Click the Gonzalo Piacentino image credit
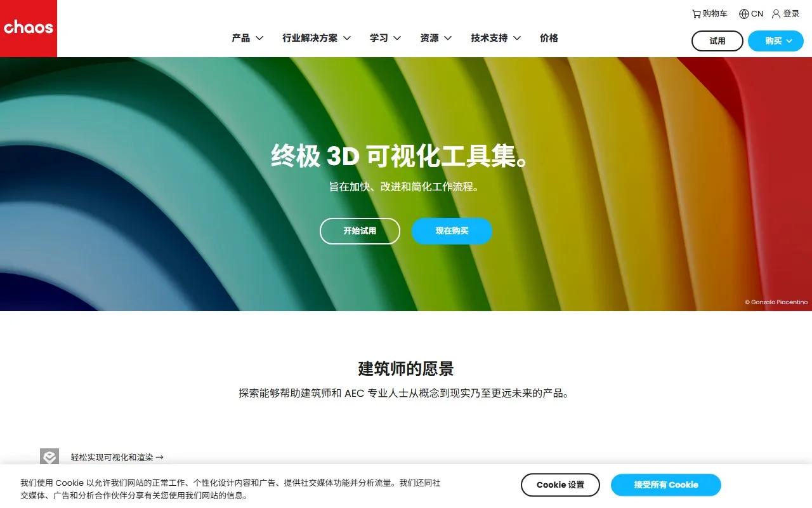This screenshot has height=508, width=812. click(x=776, y=302)
